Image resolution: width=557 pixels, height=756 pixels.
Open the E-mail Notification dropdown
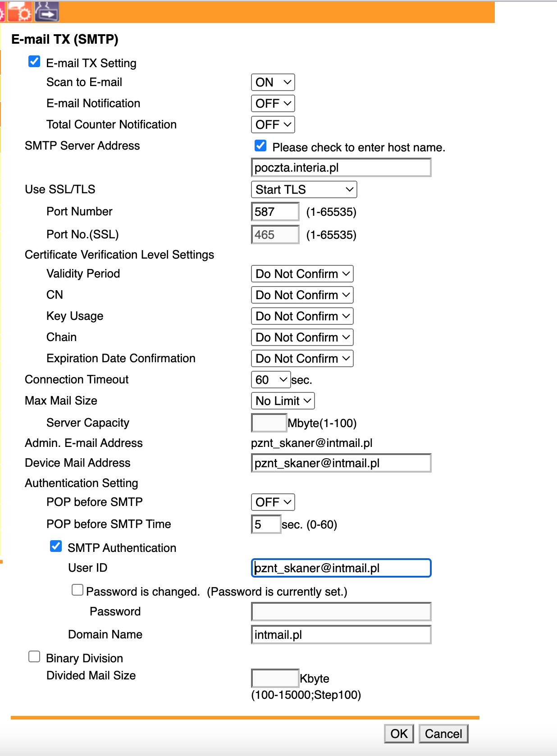pos(273,104)
